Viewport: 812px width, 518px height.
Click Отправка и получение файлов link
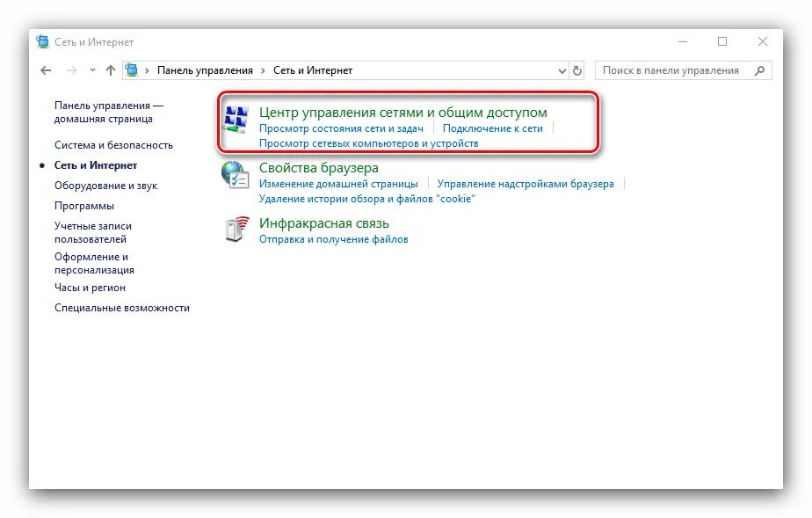click(334, 239)
